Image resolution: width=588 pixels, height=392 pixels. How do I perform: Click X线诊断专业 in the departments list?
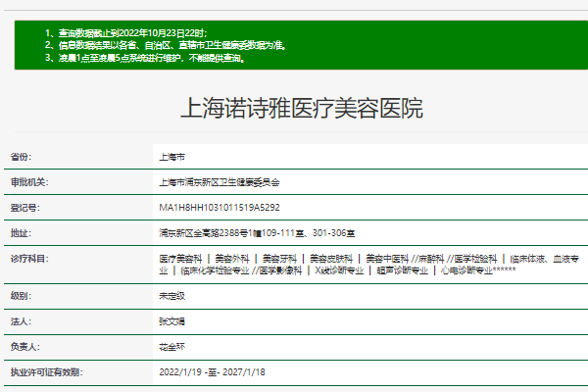point(339,270)
